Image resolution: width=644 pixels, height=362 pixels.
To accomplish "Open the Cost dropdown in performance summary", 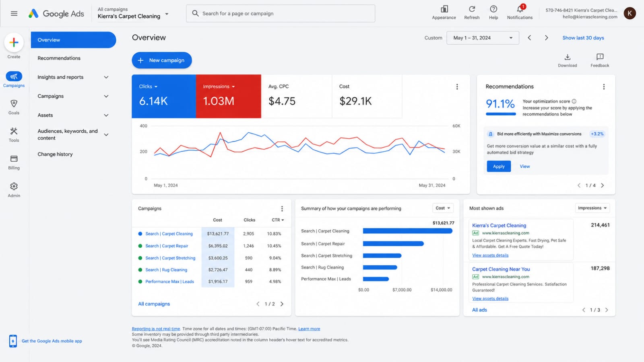I will [x=443, y=208].
